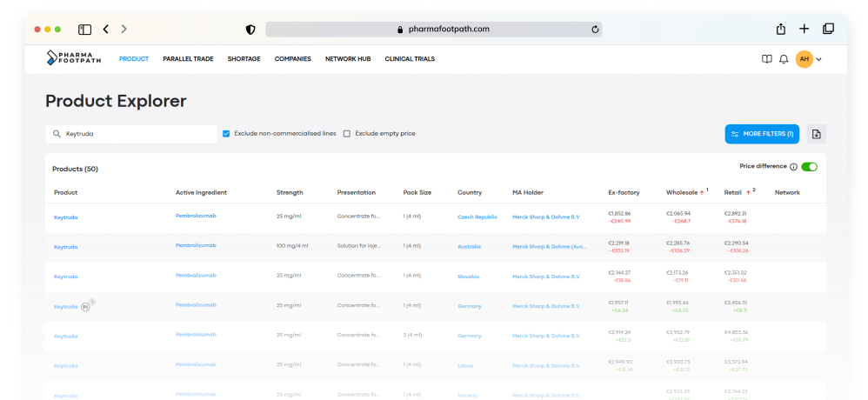Click the MORE FILTERS (1) button

(x=762, y=134)
